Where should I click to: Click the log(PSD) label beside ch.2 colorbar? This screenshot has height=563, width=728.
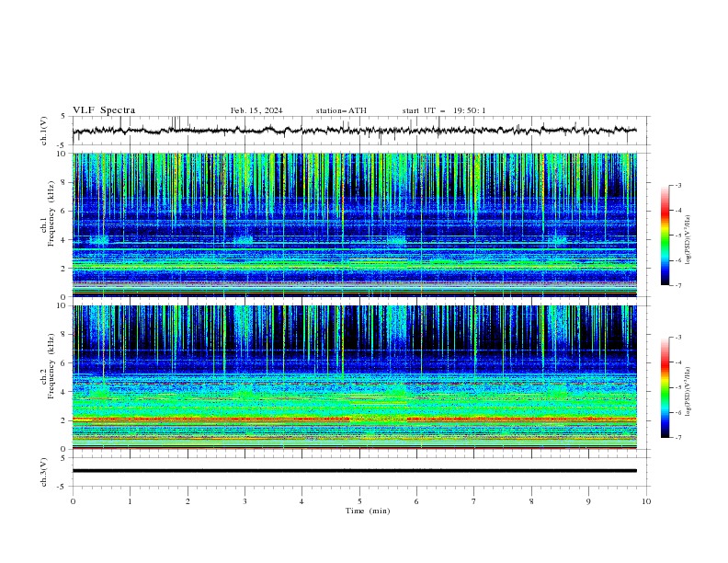click(x=688, y=392)
